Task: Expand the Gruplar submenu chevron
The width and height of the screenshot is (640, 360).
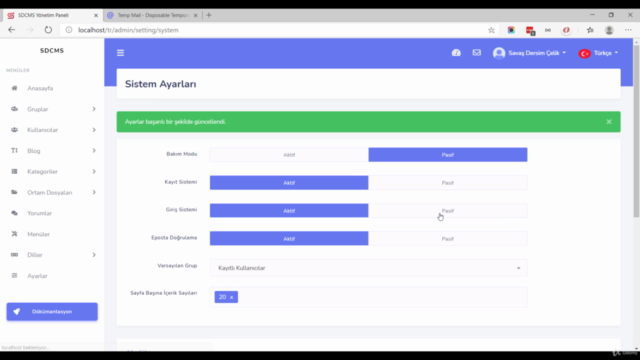Action: (x=94, y=109)
